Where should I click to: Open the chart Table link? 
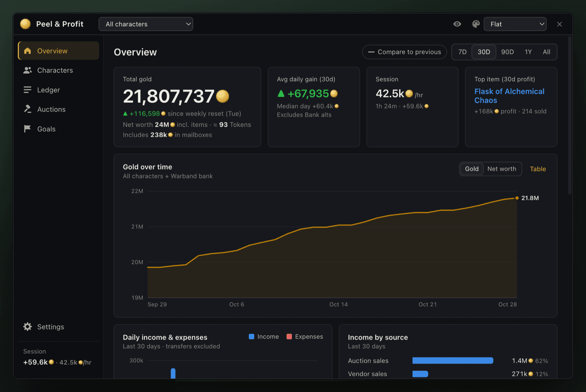pyautogui.click(x=538, y=169)
